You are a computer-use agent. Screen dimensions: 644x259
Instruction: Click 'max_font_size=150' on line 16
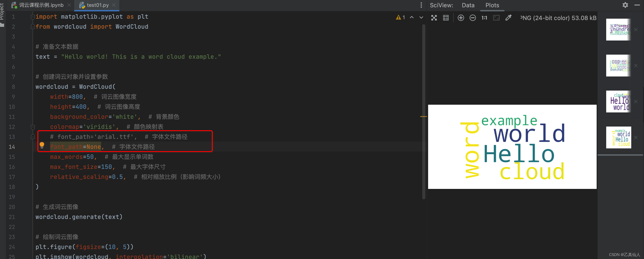[x=81, y=167]
